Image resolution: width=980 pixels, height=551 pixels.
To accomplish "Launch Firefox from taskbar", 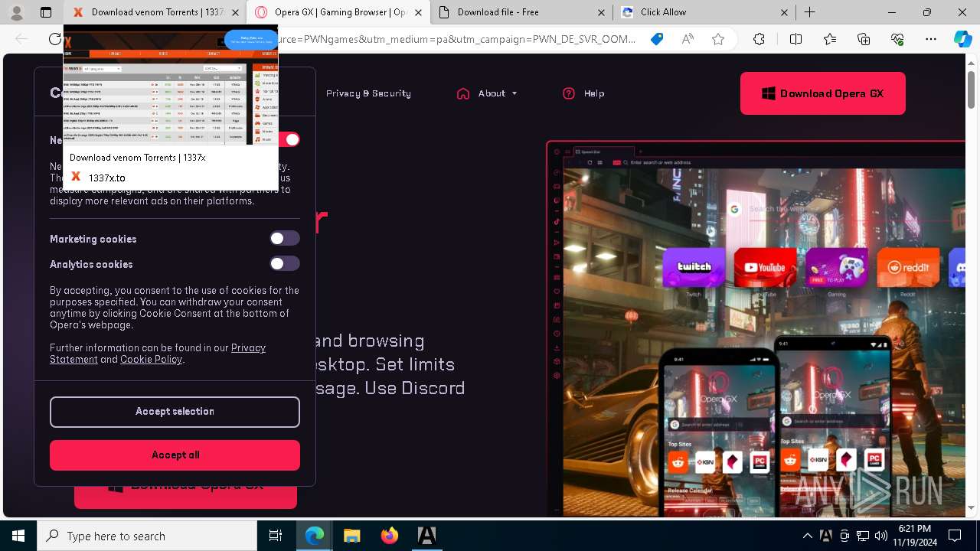I will coord(390,536).
